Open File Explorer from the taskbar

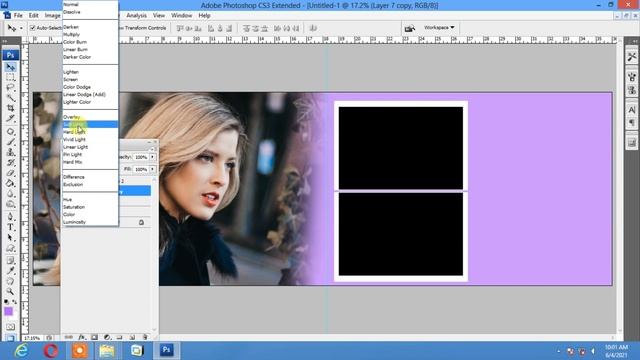tap(107, 351)
